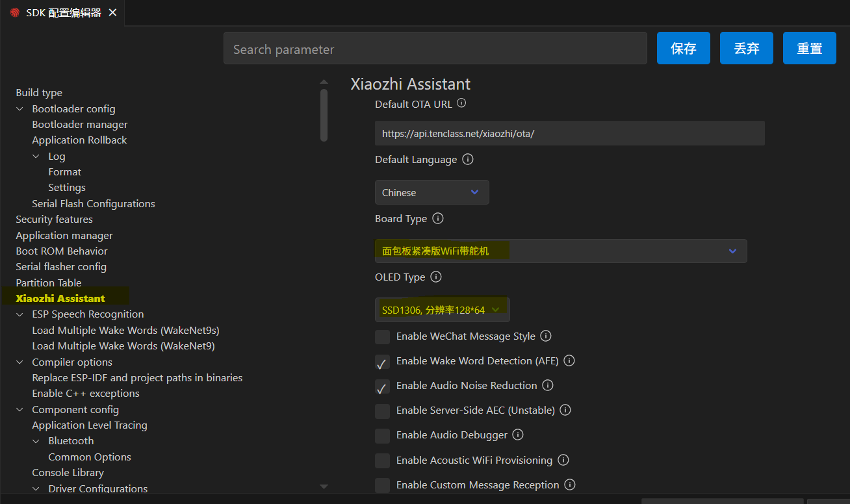Click info icon for Enable Audio Debugger
Screen dimensions: 850x504
coord(518,435)
